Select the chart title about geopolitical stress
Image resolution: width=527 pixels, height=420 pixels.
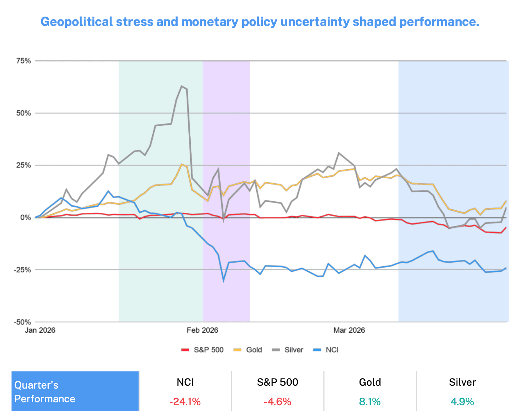click(x=260, y=22)
